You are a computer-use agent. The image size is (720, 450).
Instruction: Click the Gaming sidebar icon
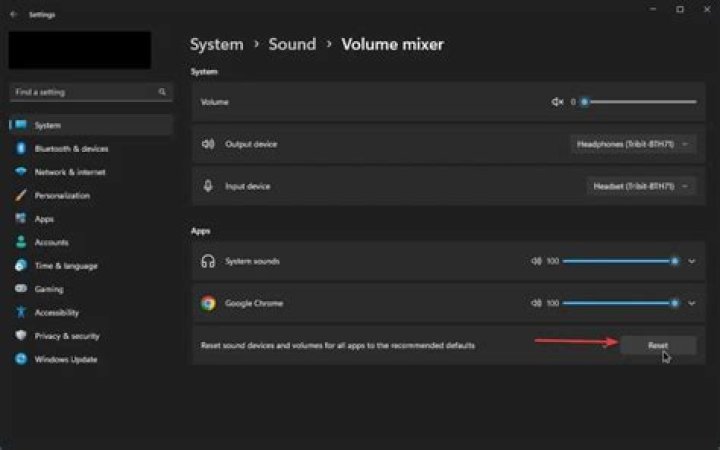[20, 289]
